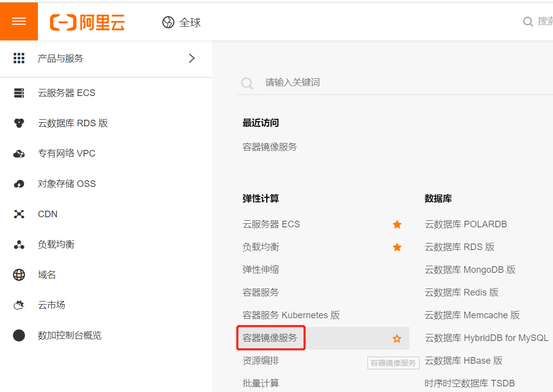Image resolution: width=553 pixels, height=392 pixels.
Task: Expand 产品与服务 with the chevron arrow
Action: click(192, 58)
